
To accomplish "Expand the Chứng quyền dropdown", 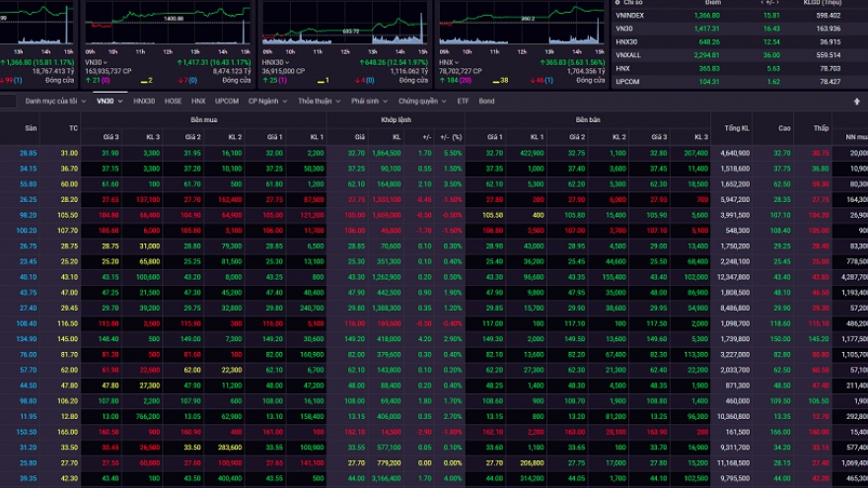I will (x=421, y=102).
